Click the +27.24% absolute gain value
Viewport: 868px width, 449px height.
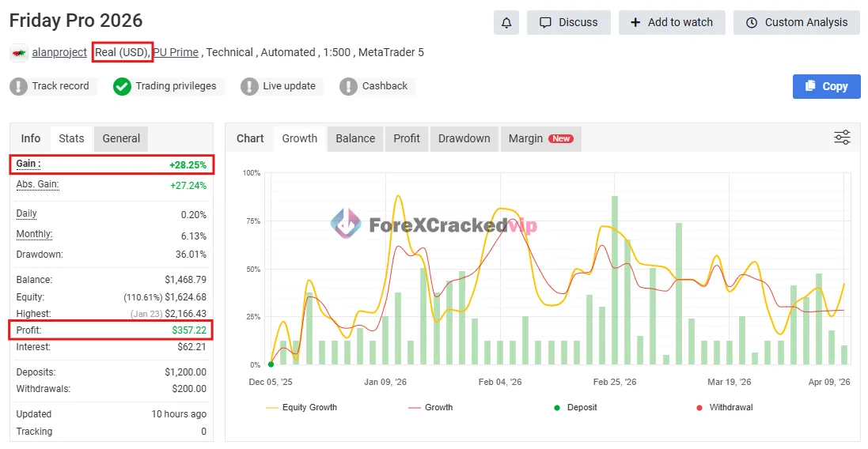[x=188, y=185]
